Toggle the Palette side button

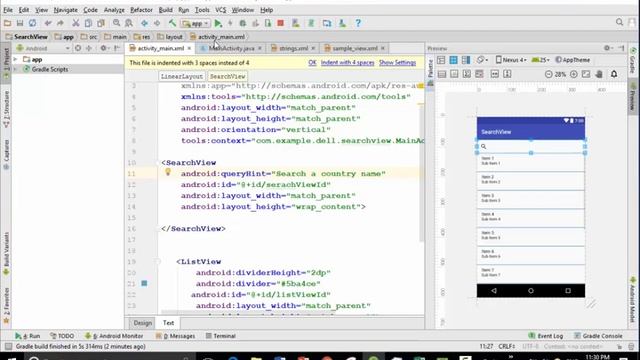[430, 72]
